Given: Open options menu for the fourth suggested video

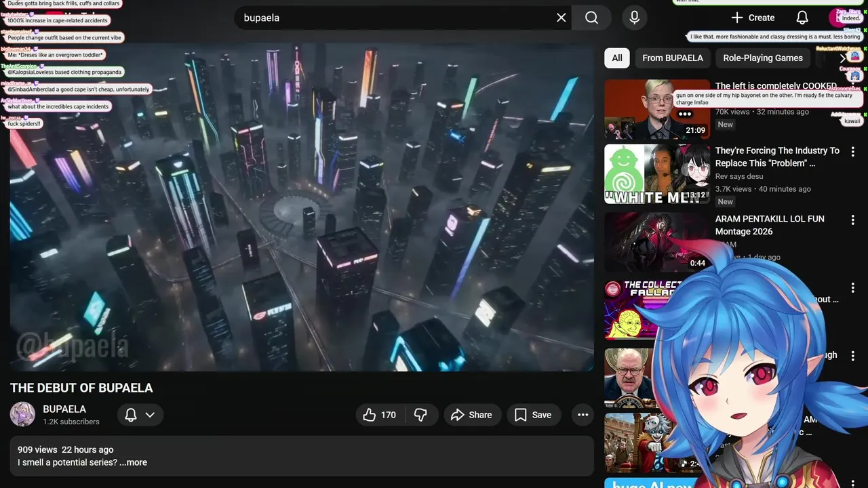Looking at the screenshot, I should pos(852,288).
